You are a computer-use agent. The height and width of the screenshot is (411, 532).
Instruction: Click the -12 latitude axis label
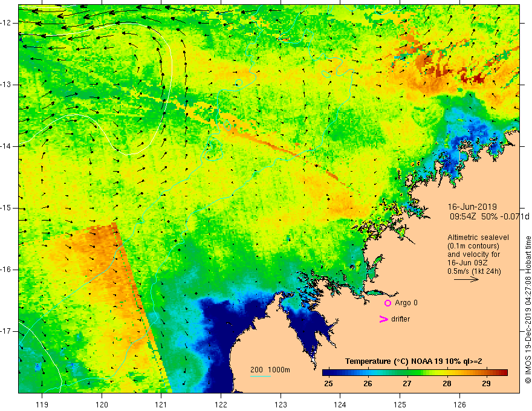click(x=7, y=23)
